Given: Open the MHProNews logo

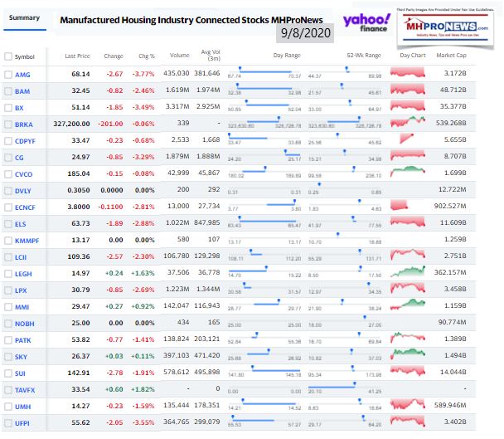Looking at the screenshot, I should click(x=445, y=28).
